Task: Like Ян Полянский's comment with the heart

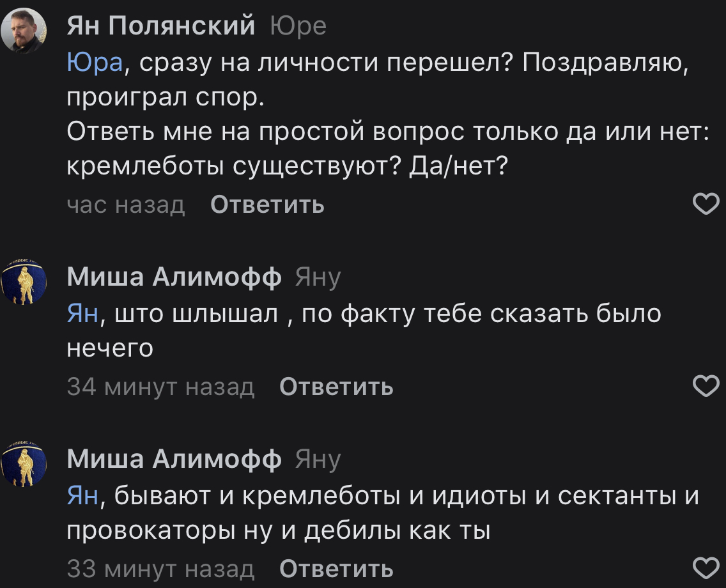Action: pyautogui.click(x=706, y=205)
